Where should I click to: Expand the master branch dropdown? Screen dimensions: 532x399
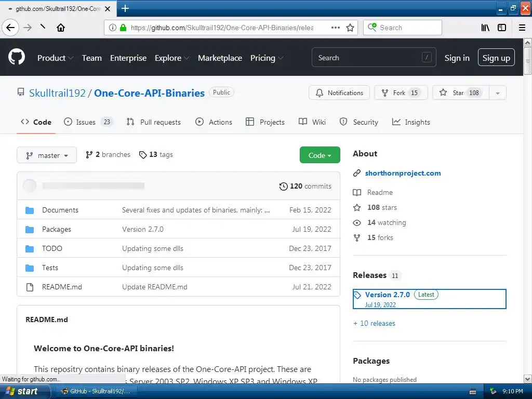point(47,155)
